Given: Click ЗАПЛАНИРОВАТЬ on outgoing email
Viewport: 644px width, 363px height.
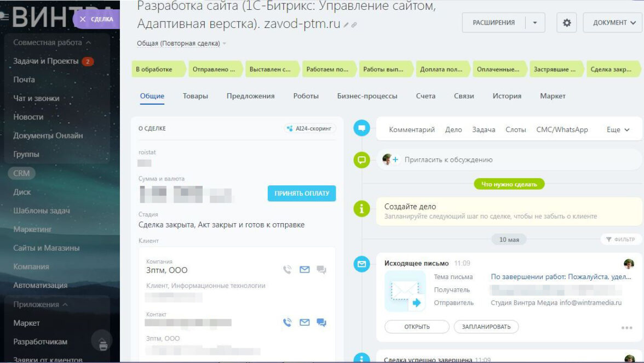Looking at the screenshot, I should 486,327.
